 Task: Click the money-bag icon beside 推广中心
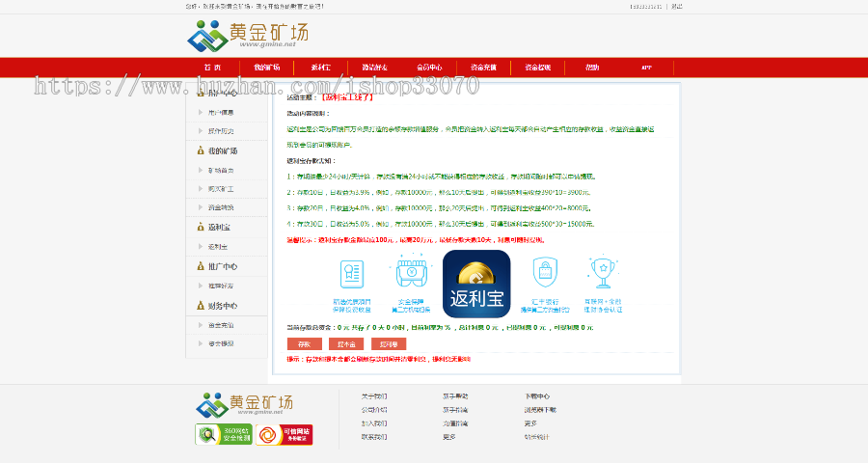pos(201,266)
